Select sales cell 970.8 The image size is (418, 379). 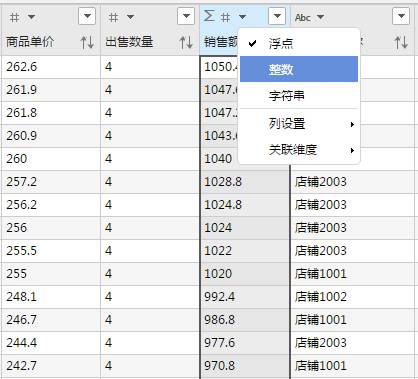pyautogui.click(x=245, y=366)
